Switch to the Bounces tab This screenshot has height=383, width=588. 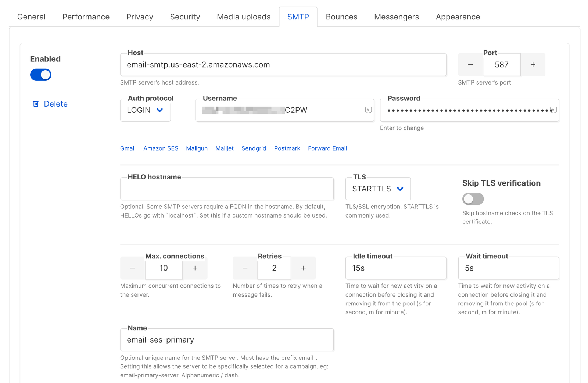[341, 17]
